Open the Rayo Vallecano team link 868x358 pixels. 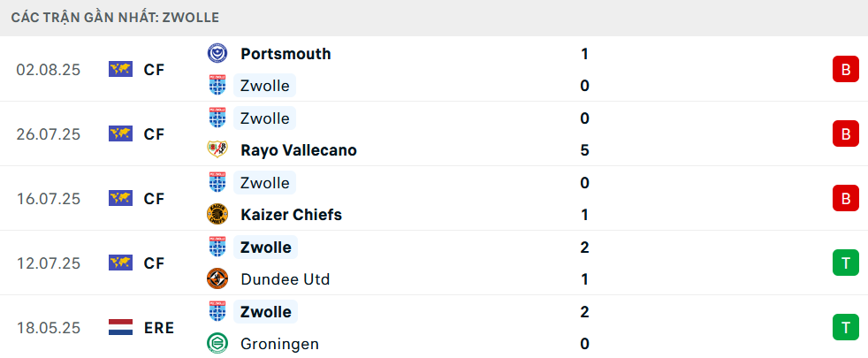coord(298,150)
